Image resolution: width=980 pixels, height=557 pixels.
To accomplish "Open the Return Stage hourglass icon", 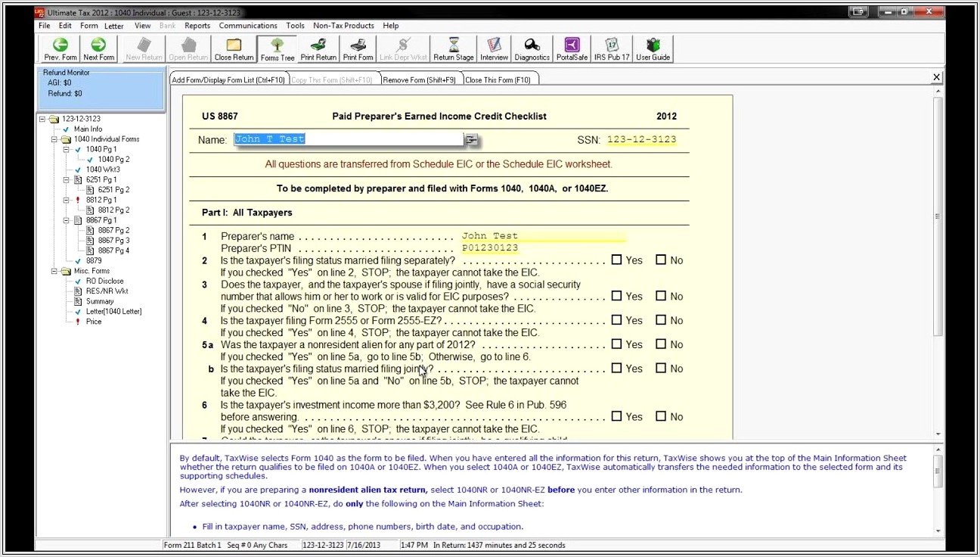I will (x=454, y=49).
